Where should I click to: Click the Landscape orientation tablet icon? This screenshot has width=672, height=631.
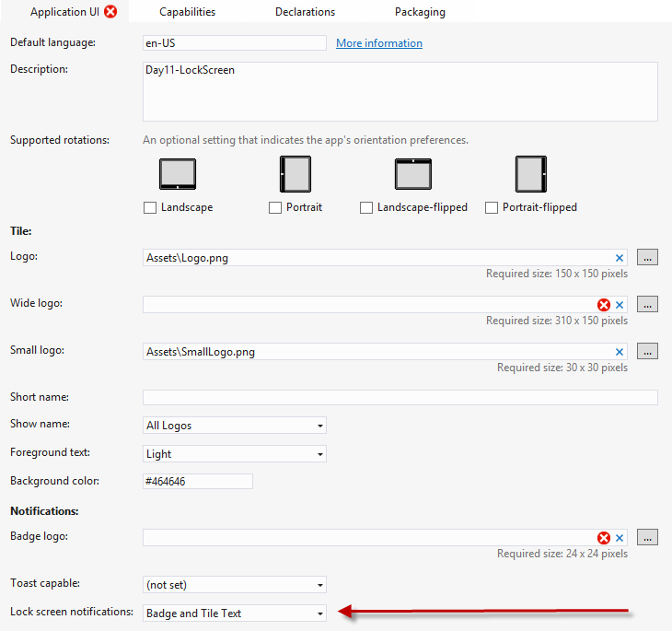coord(178,174)
